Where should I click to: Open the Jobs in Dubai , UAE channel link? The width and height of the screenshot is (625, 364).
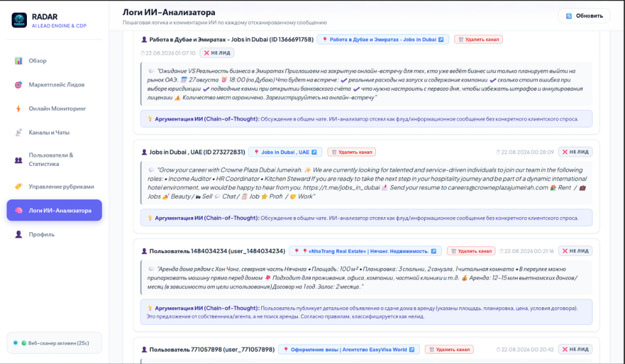point(286,152)
